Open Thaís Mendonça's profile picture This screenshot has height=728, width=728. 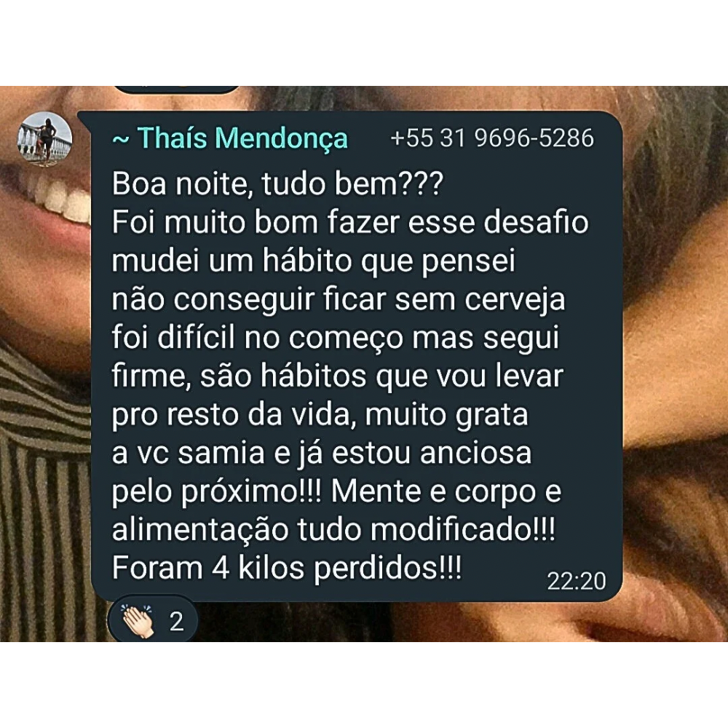45,139
